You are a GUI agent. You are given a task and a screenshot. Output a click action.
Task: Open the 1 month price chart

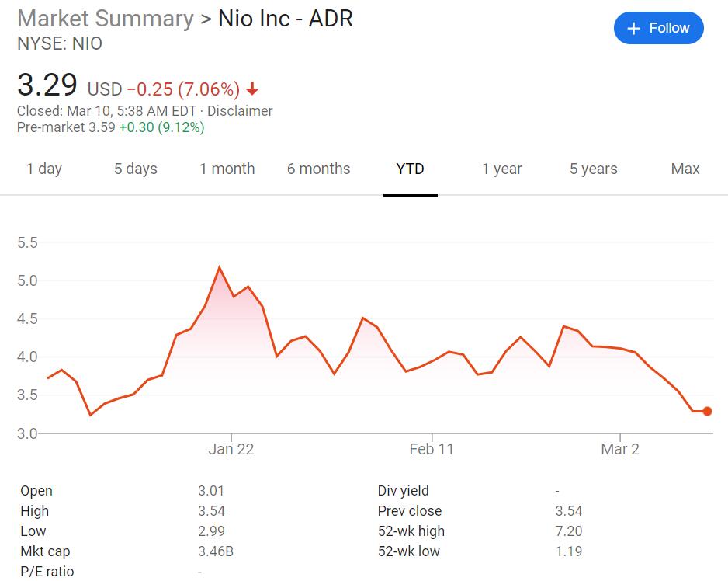(x=227, y=169)
